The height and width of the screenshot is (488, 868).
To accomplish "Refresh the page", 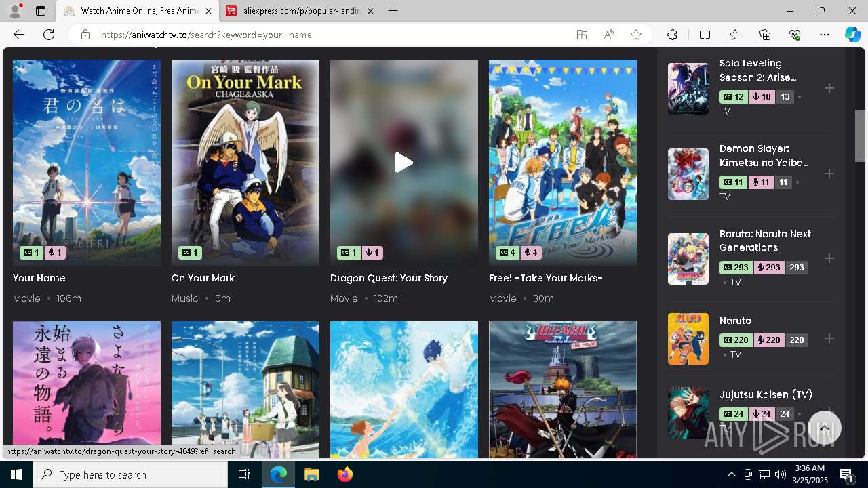I will (49, 35).
